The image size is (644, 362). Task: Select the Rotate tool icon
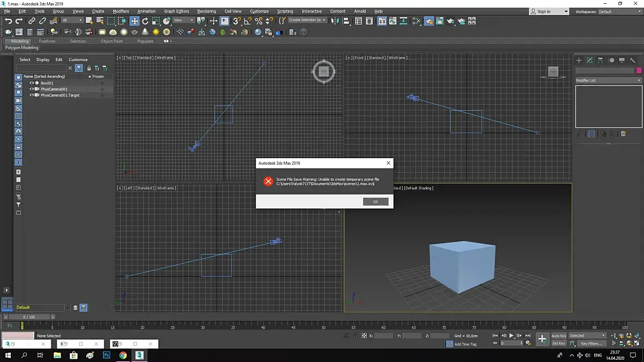(145, 21)
